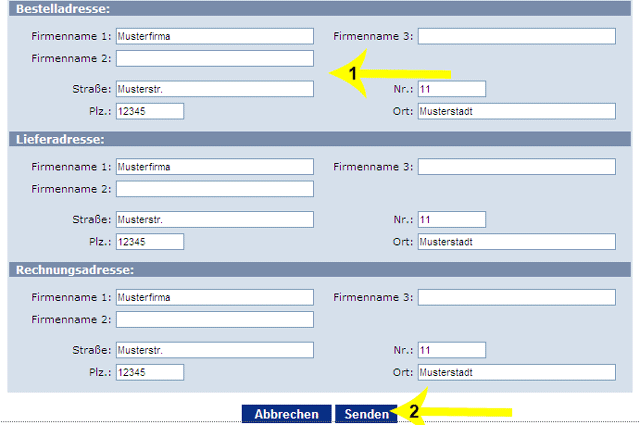Edit the Straße field in Rechnungsadresse
This screenshot has width=640, height=425.
(215, 350)
